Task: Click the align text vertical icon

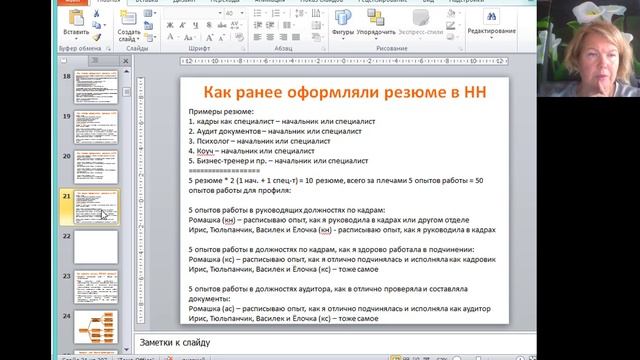Action: pos(317,25)
